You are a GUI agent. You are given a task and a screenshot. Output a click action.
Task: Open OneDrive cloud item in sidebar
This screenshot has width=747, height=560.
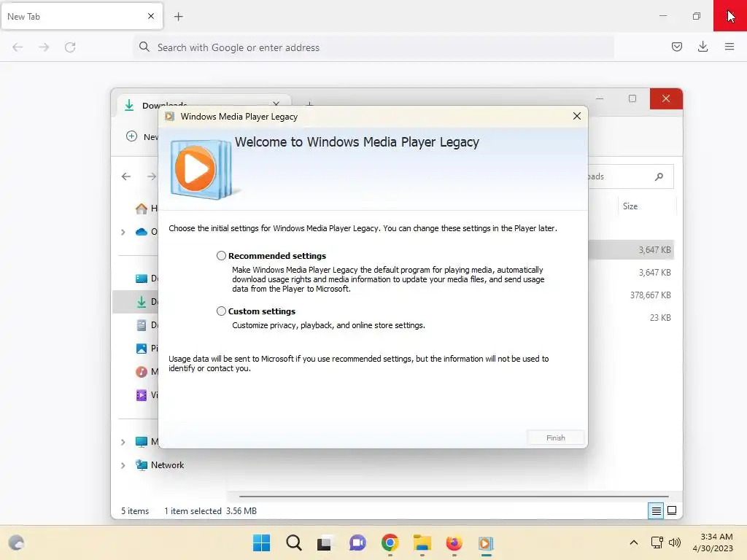click(x=146, y=232)
